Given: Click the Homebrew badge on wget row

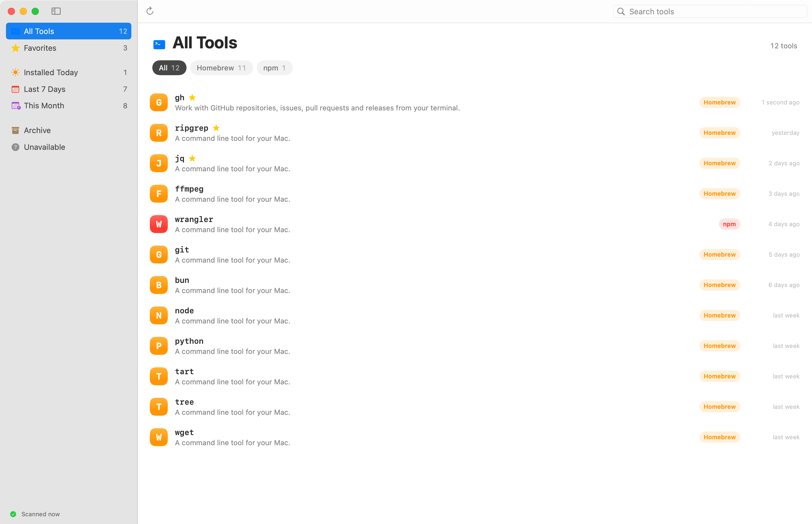Looking at the screenshot, I should 719,437.
